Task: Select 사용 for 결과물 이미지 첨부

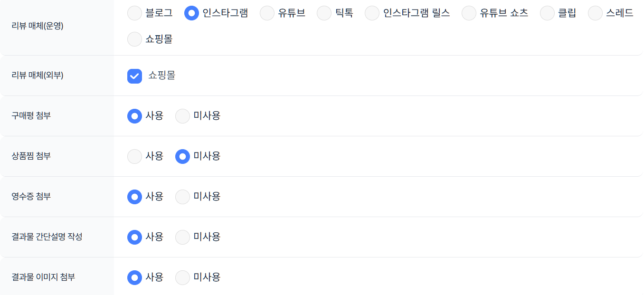Action: point(134,277)
